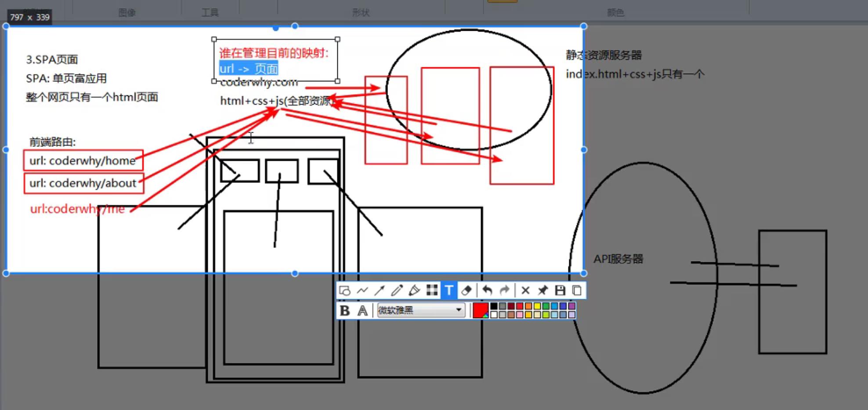Select the mosaic blur tool
The image size is (868, 410).
pos(432,290)
